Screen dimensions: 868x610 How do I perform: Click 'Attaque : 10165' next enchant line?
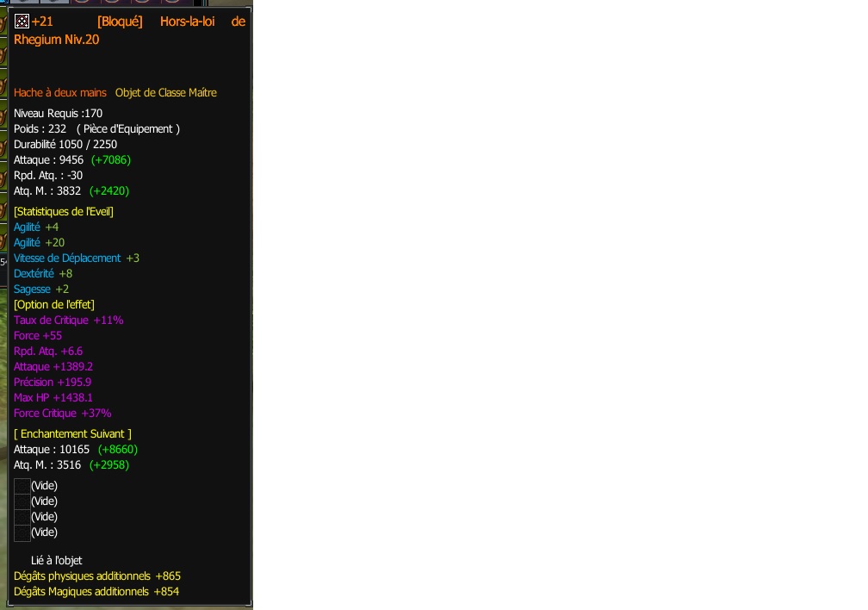click(52, 450)
